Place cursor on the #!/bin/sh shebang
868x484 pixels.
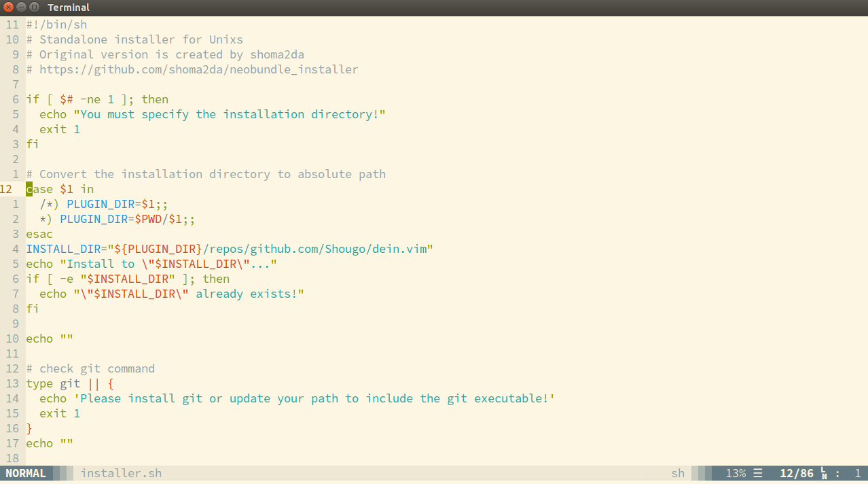pyautogui.click(x=56, y=24)
